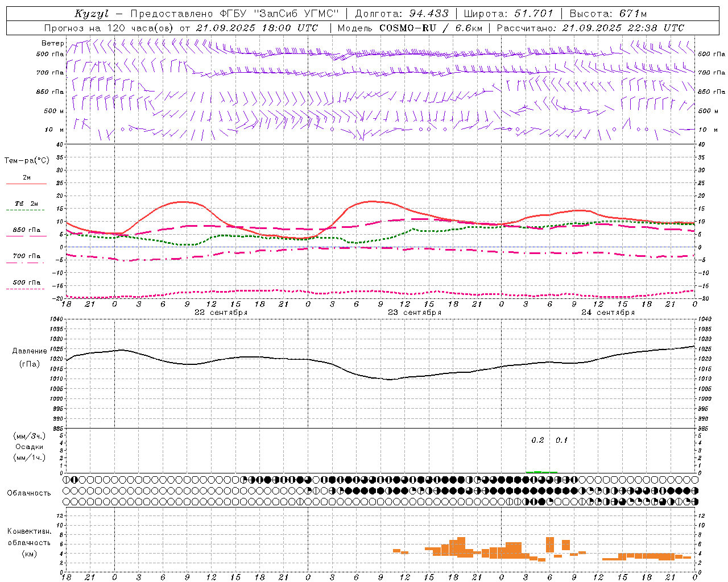Viewport: 728px width, 582px height.
Task: Click the dashed line sample under "Td 2м" legend
Action: click(x=26, y=210)
